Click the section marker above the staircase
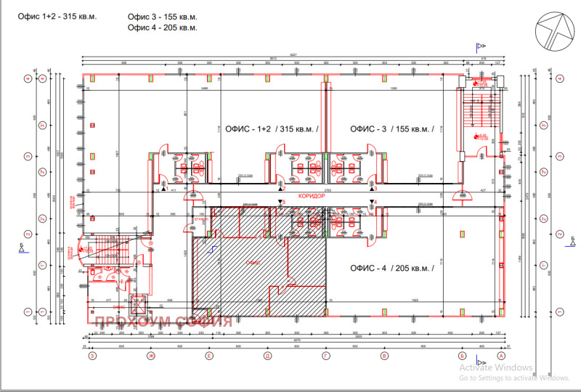Image resolution: width=581 pixels, height=392 pixels. click(x=480, y=46)
